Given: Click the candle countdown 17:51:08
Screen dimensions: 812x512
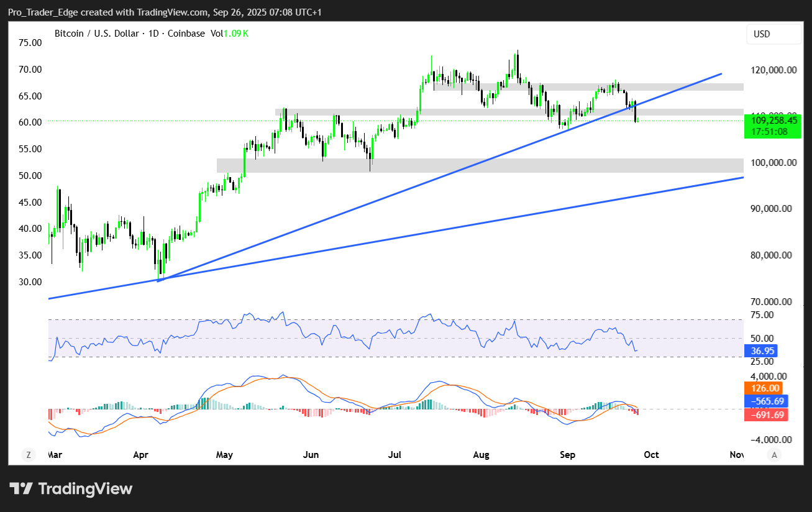Looking at the screenshot, I should (x=769, y=132).
